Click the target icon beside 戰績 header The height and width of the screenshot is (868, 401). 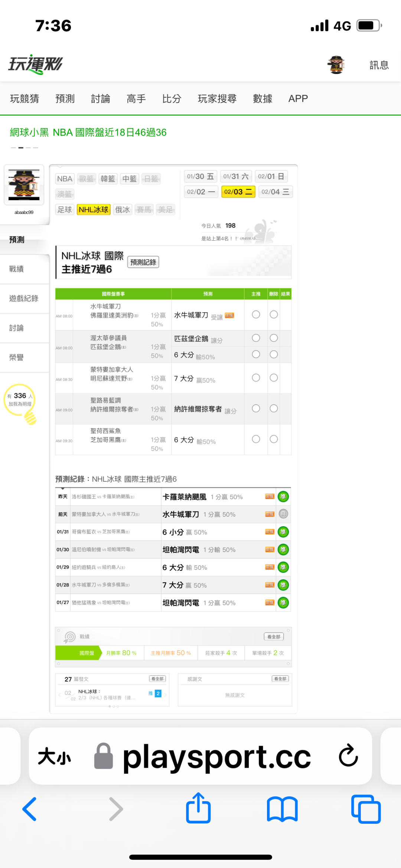(69, 637)
